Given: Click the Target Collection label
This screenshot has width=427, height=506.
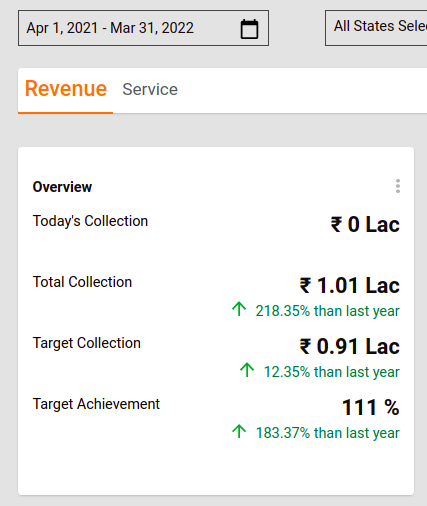Looking at the screenshot, I should (x=87, y=343).
